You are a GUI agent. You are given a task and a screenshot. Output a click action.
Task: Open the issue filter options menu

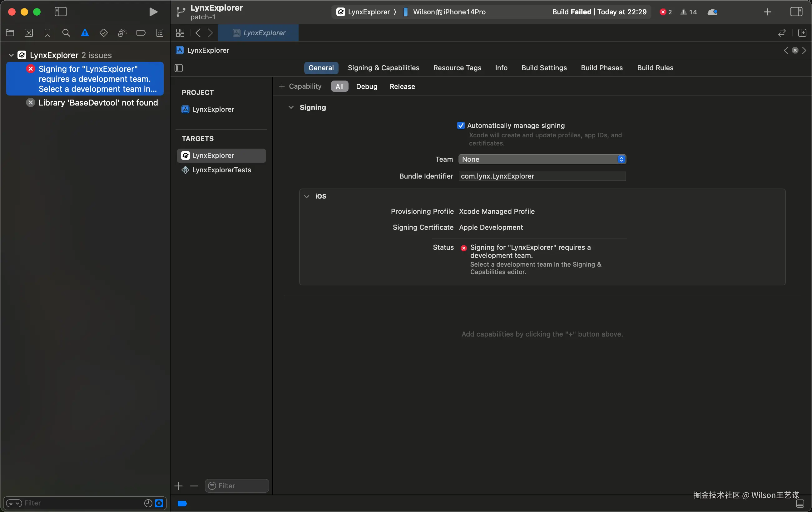[14, 503]
